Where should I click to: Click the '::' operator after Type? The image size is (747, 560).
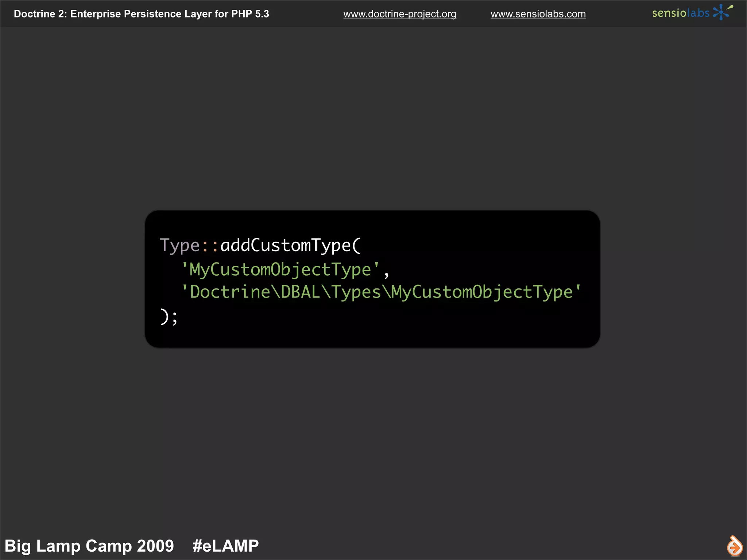point(210,246)
